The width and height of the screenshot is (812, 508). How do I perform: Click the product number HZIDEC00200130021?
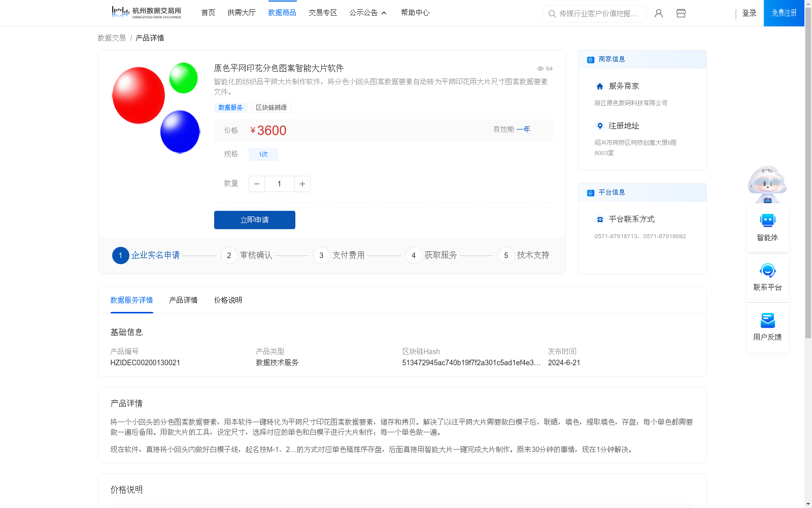coord(145,363)
